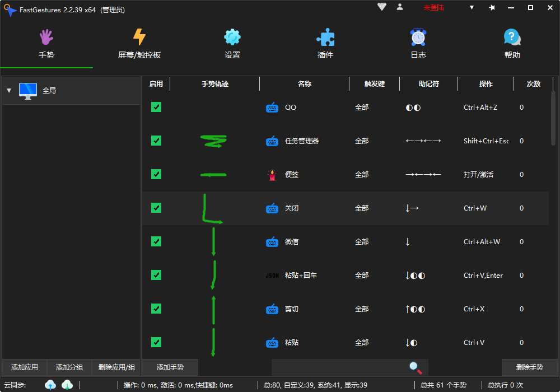Click the cloud download sync icon

pos(67,385)
